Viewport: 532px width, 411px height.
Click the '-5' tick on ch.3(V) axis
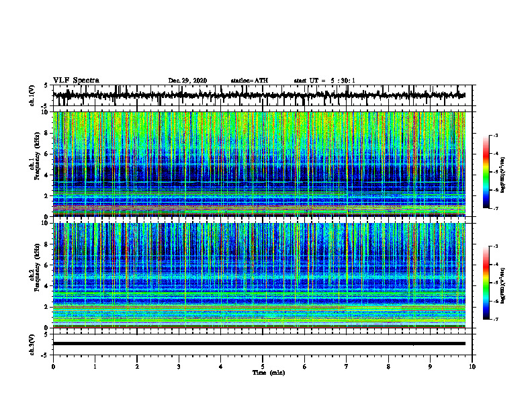[x=45, y=355]
